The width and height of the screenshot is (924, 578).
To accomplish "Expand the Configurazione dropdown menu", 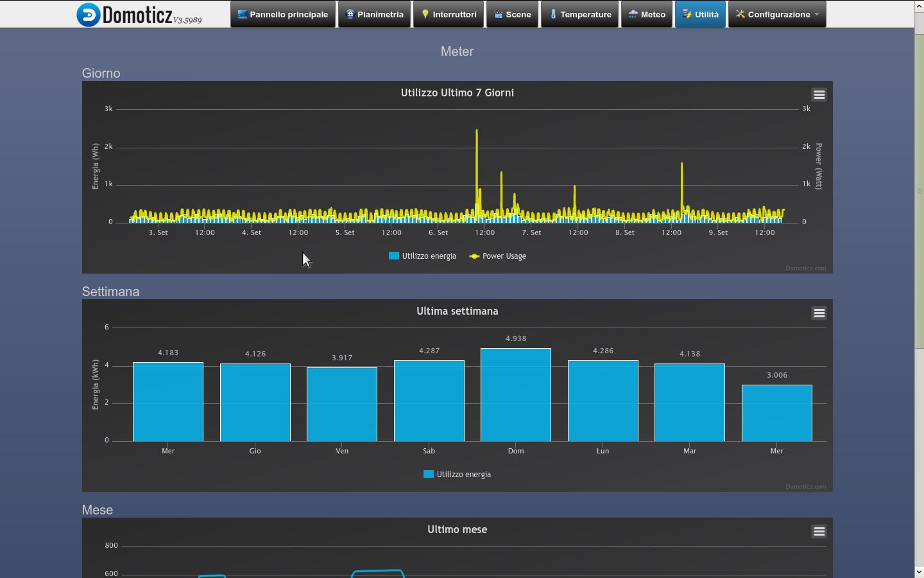I will [777, 13].
